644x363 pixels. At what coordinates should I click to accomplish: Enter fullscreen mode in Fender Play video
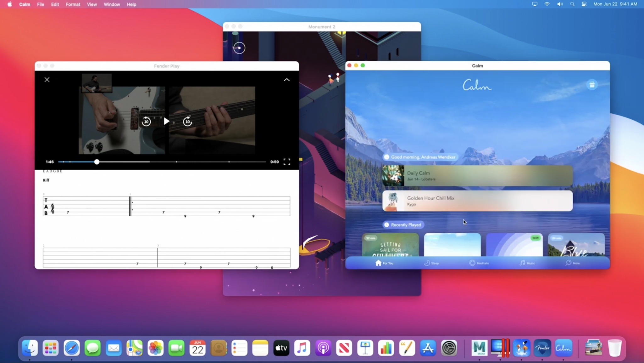click(x=287, y=162)
